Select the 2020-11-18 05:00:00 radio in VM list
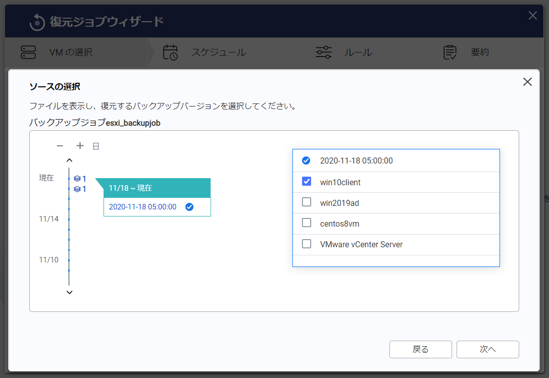The width and height of the screenshot is (549, 378). click(306, 160)
